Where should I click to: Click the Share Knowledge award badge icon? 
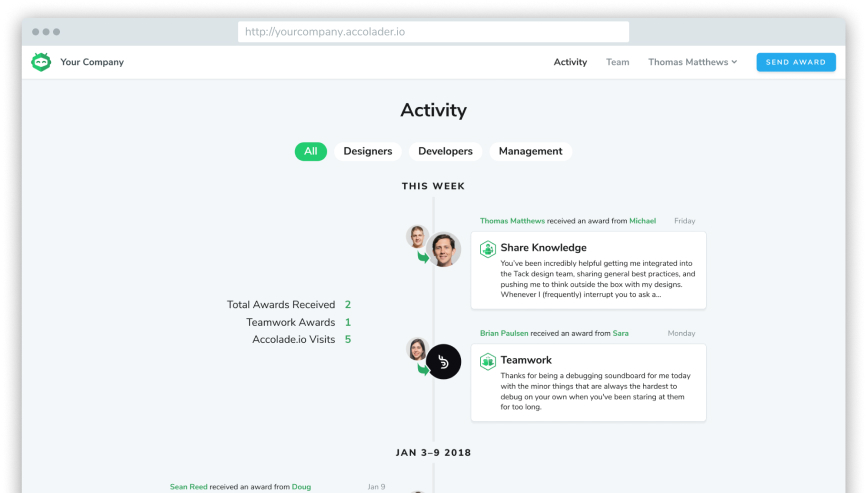click(x=488, y=249)
